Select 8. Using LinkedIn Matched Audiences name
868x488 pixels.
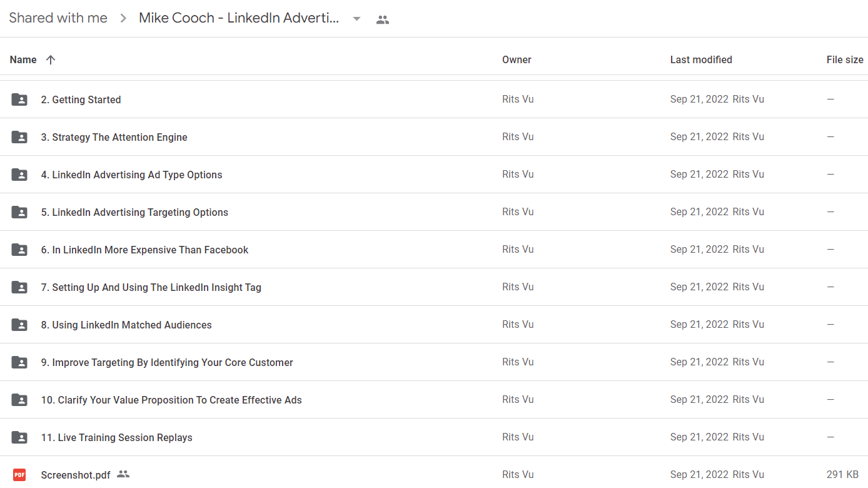tap(126, 325)
